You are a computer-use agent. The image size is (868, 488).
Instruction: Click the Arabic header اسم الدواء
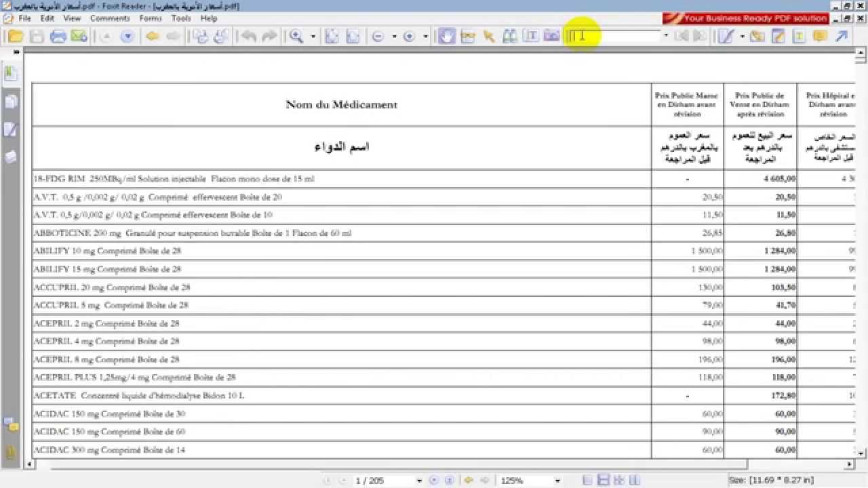342,147
